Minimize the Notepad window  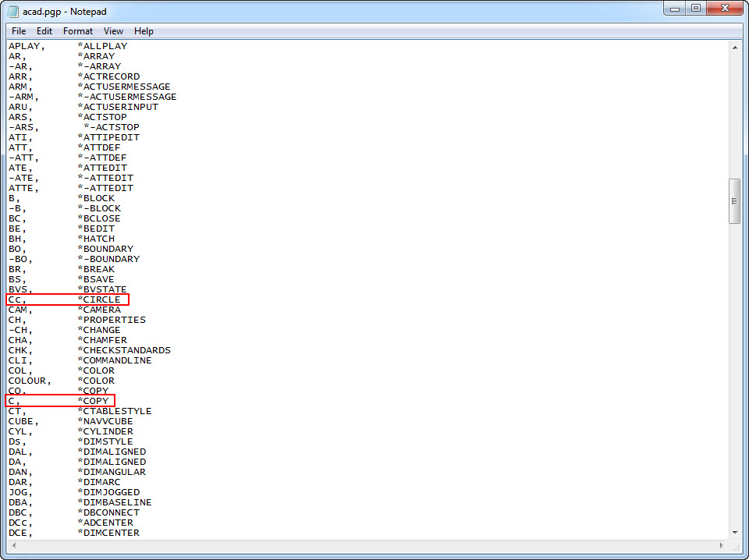click(674, 9)
